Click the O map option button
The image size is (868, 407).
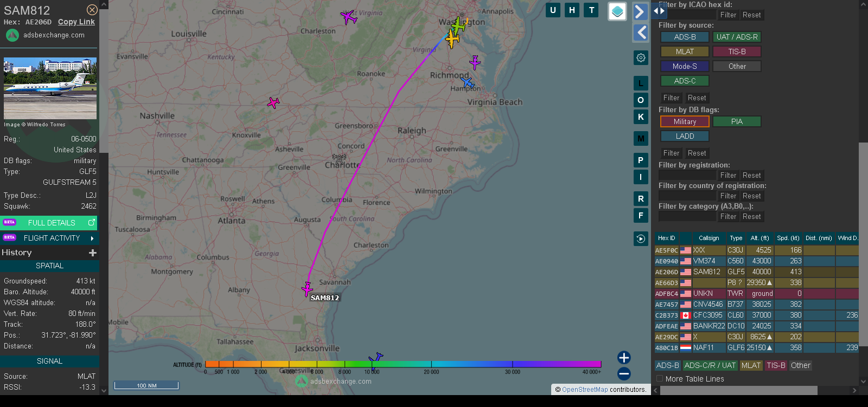641,100
